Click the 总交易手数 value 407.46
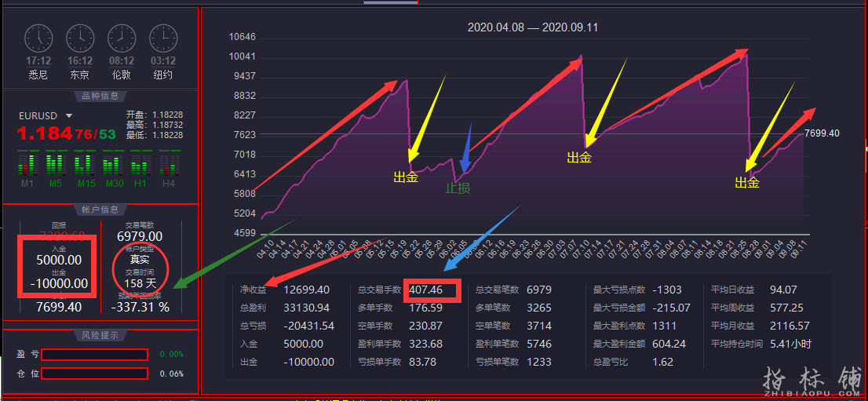This screenshot has width=868, height=401. pos(425,290)
